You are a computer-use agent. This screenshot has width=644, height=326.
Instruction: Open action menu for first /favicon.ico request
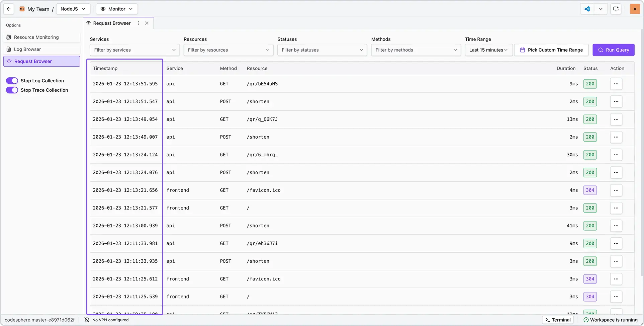(x=616, y=190)
